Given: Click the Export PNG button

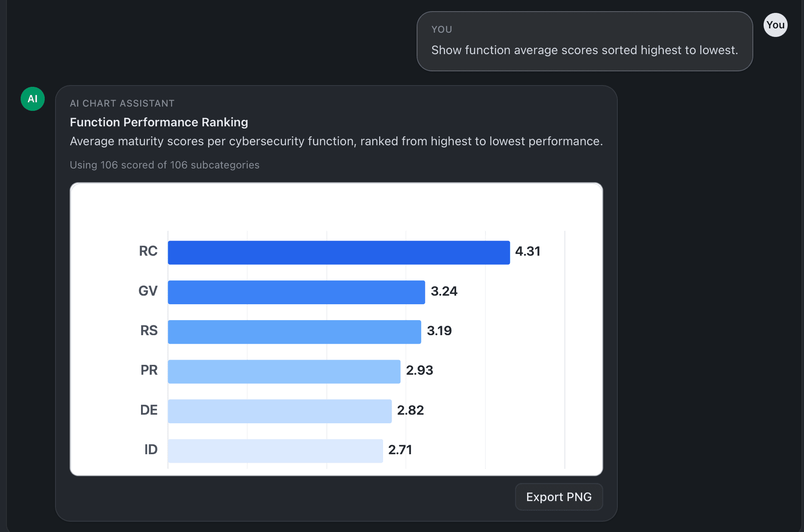Looking at the screenshot, I should click(x=559, y=497).
